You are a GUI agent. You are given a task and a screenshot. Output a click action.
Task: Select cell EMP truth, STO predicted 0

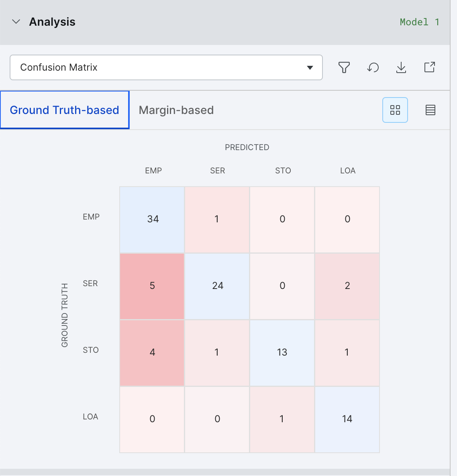(x=282, y=220)
